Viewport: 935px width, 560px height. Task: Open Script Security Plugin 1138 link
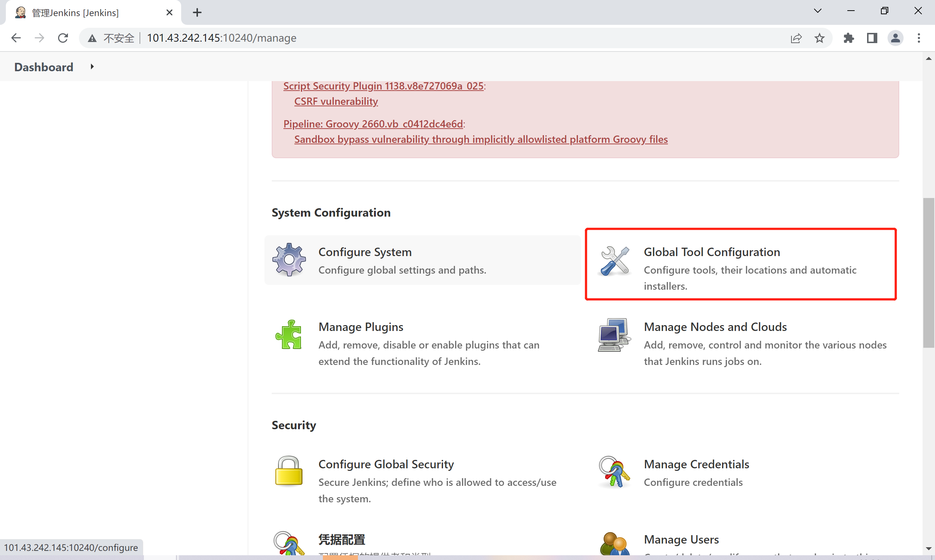(x=383, y=86)
